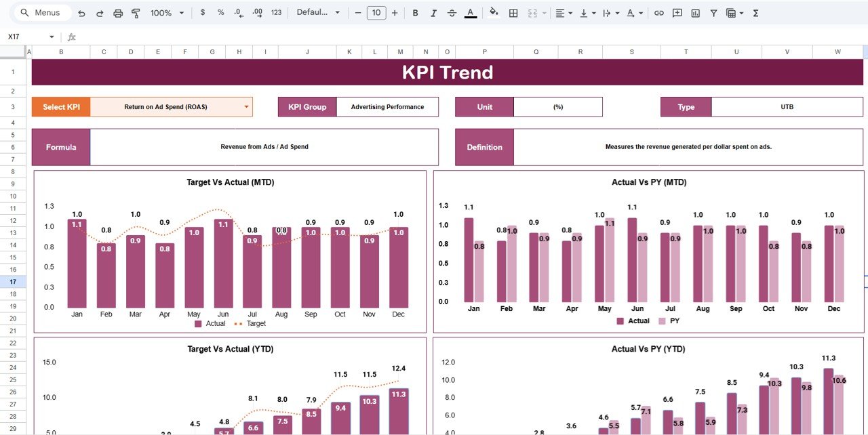Click the Print icon
Image resolution: width=868 pixels, height=435 pixels.
pyautogui.click(x=119, y=12)
